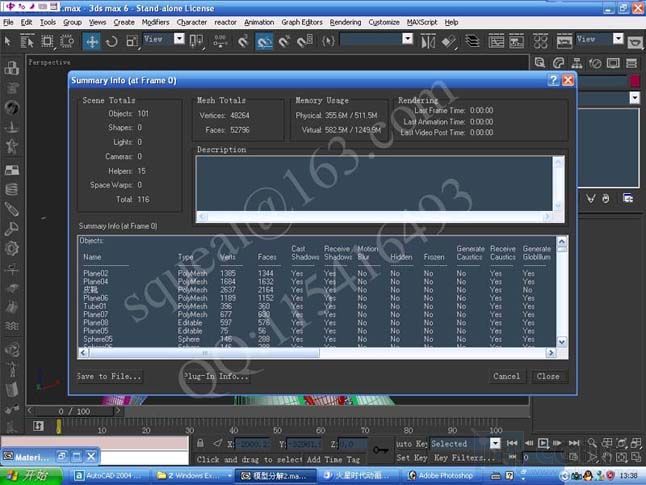Click the Save to File... button
646x485 pixels.
coord(109,376)
